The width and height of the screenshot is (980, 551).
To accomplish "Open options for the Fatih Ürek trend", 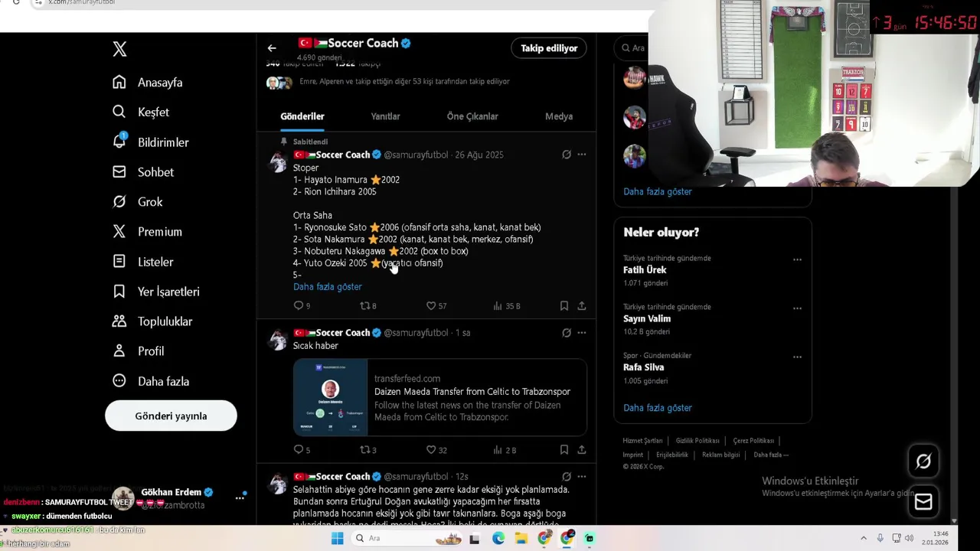I will [797, 259].
